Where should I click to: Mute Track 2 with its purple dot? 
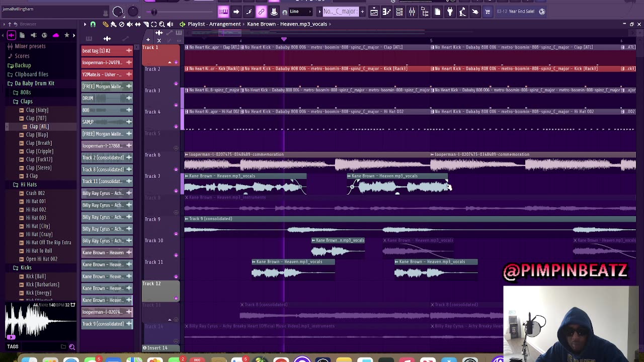click(176, 84)
